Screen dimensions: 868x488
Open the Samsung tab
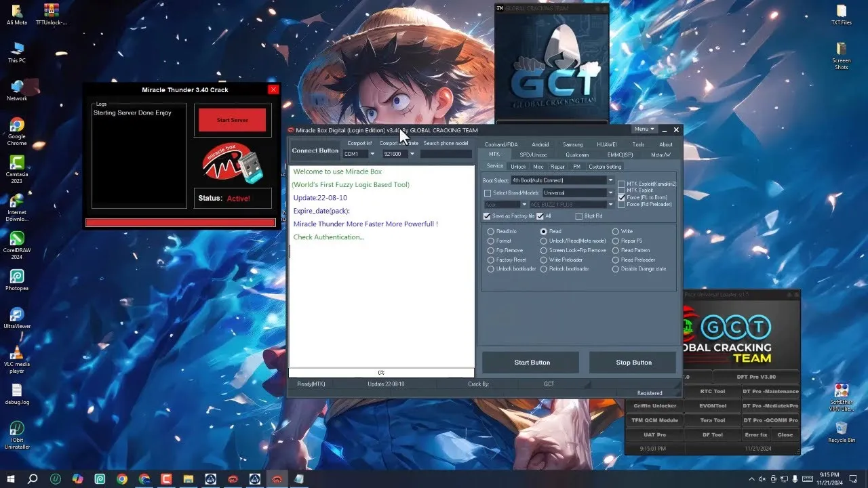572,144
